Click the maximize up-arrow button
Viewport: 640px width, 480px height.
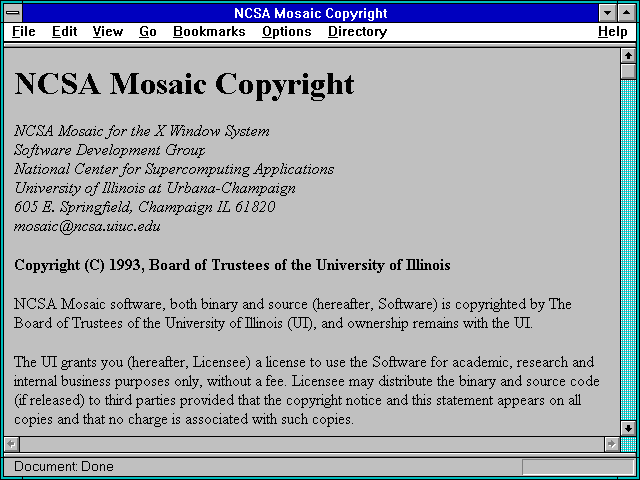pyautogui.click(x=627, y=13)
